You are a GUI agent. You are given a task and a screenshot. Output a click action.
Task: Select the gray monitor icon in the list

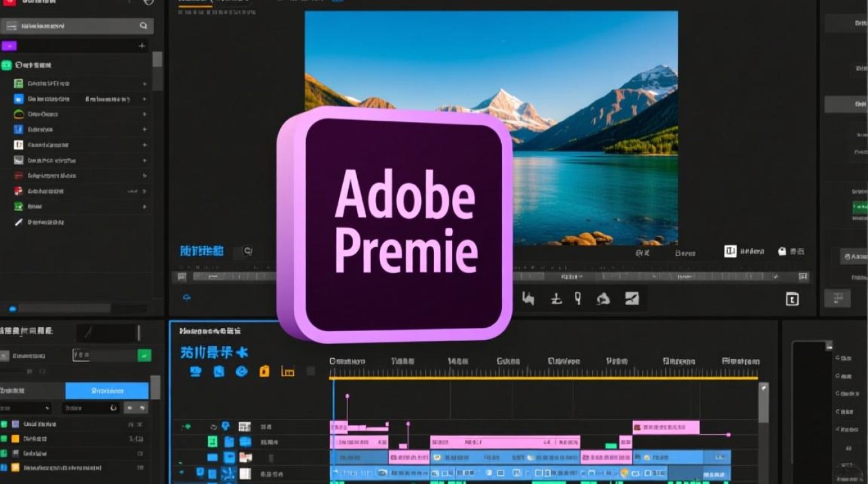18,160
